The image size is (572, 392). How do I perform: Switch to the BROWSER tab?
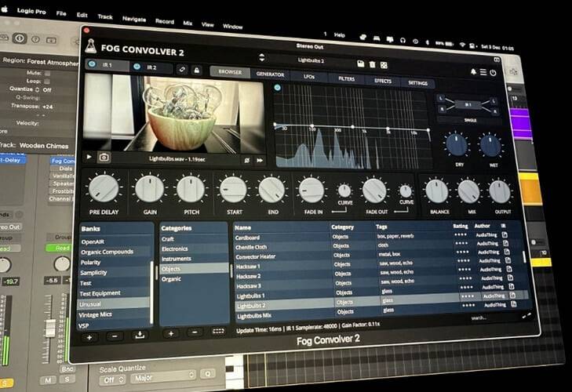point(230,72)
